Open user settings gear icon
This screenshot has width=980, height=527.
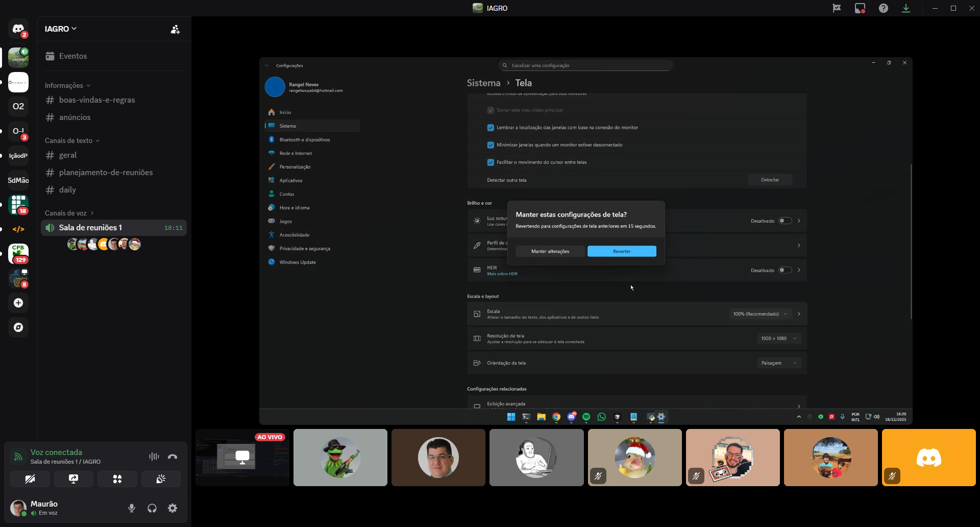(x=173, y=508)
